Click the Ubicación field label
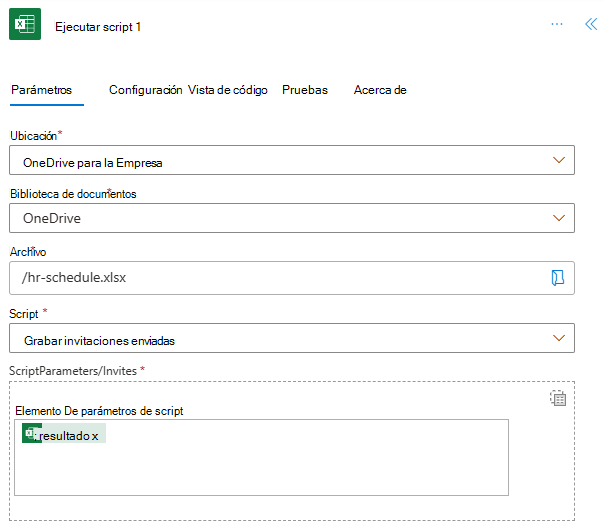This screenshot has width=604, height=530. tap(34, 136)
